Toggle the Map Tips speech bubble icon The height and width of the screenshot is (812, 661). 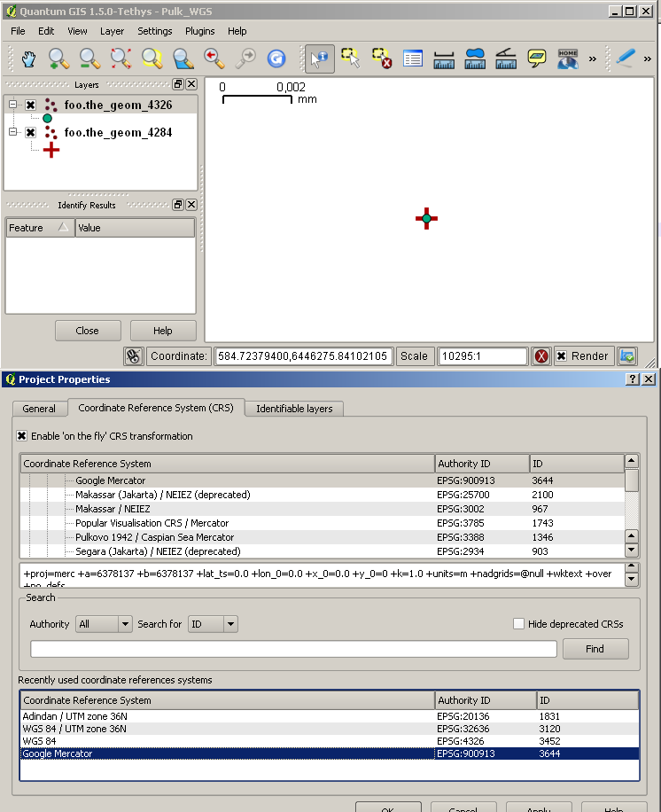pyautogui.click(x=537, y=59)
